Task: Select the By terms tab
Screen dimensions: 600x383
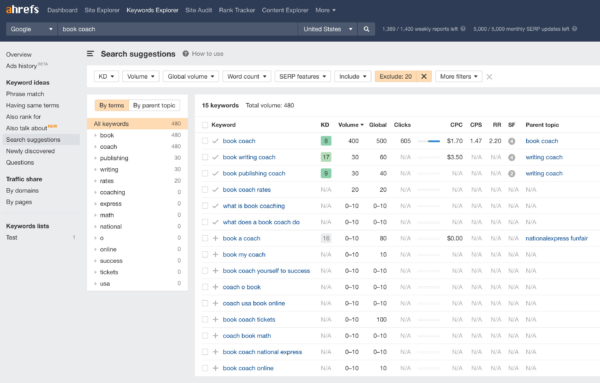Action: (111, 105)
